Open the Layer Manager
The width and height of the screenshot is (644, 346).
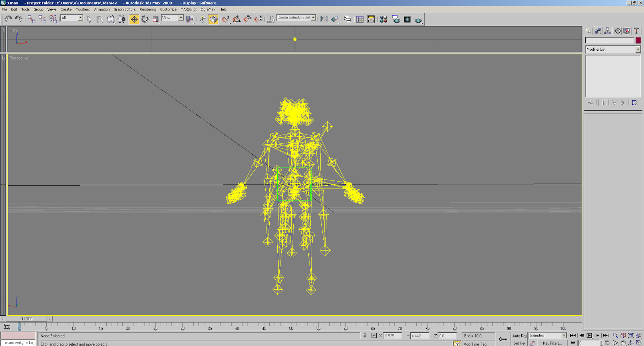click(347, 19)
